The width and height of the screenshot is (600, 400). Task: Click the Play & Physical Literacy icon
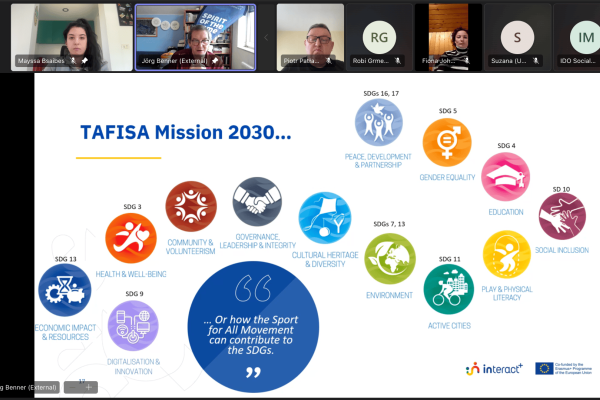pyautogui.click(x=507, y=256)
